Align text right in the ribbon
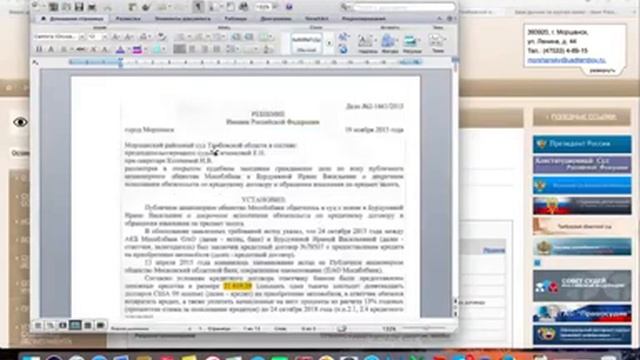The width and height of the screenshot is (640, 360). 205,49
